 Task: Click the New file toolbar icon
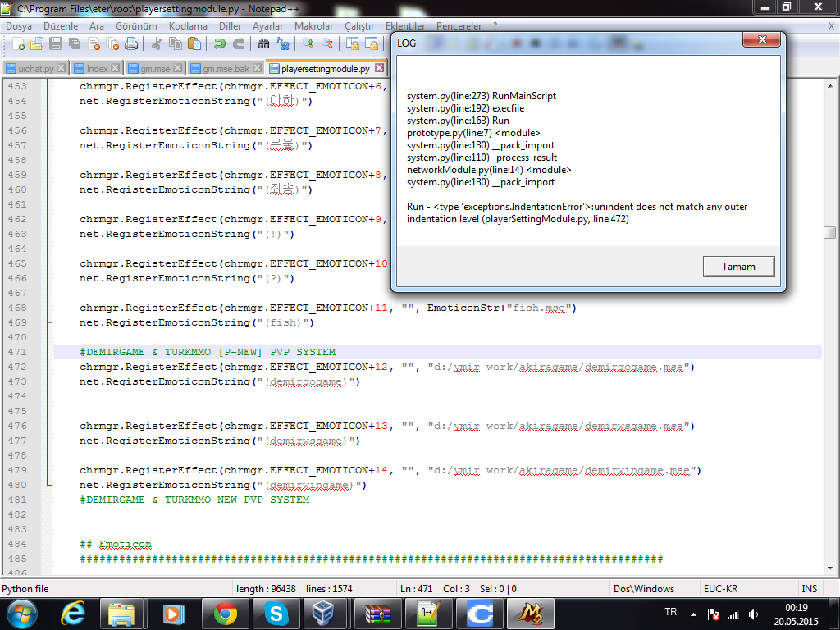click(x=18, y=44)
